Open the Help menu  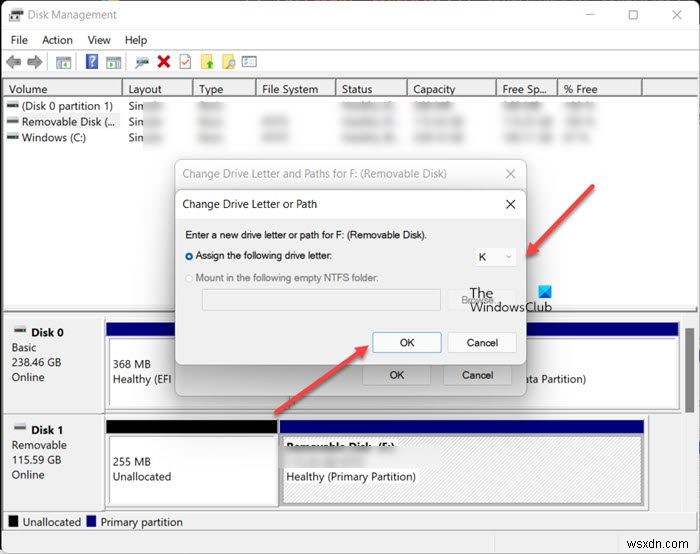pyautogui.click(x=136, y=40)
